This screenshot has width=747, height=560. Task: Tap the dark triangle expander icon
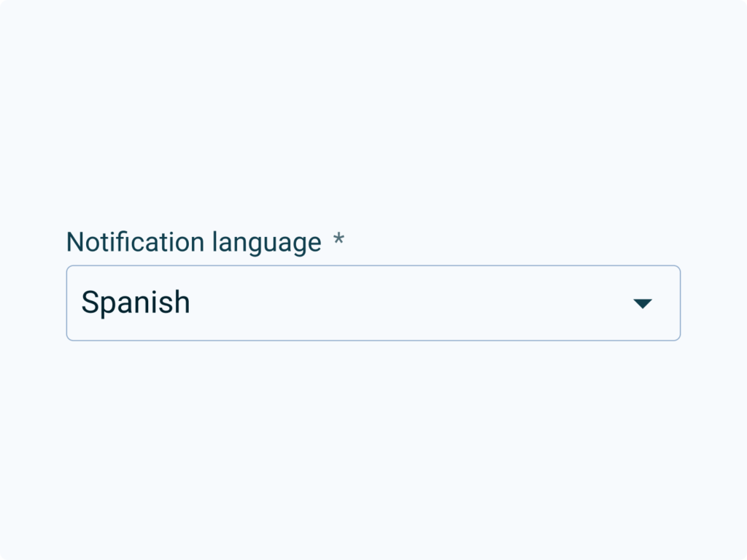642,303
